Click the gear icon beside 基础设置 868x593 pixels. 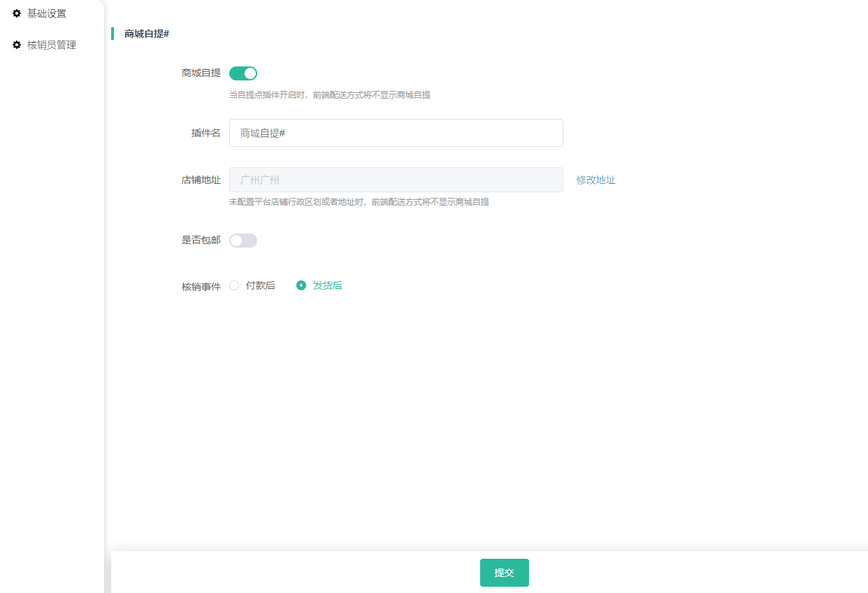click(x=17, y=13)
